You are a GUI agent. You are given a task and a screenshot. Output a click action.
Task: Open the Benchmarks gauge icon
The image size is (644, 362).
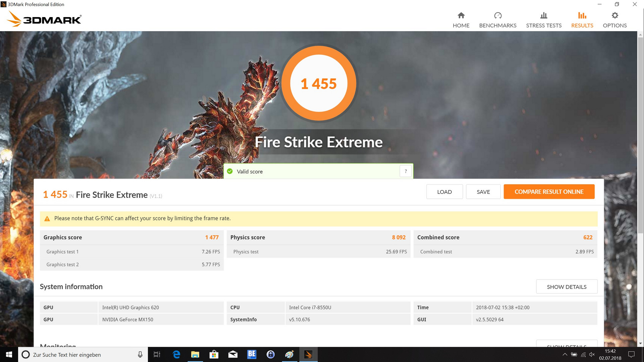tap(497, 15)
